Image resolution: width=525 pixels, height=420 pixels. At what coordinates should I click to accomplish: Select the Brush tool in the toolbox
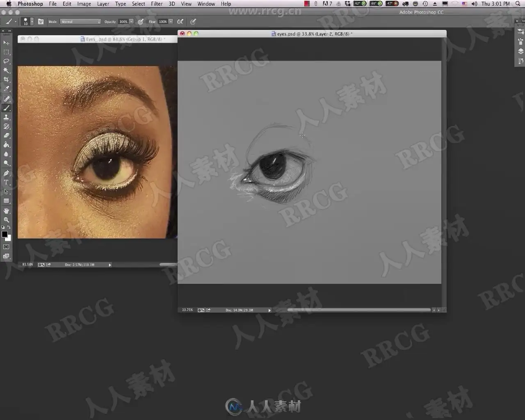coord(6,108)
